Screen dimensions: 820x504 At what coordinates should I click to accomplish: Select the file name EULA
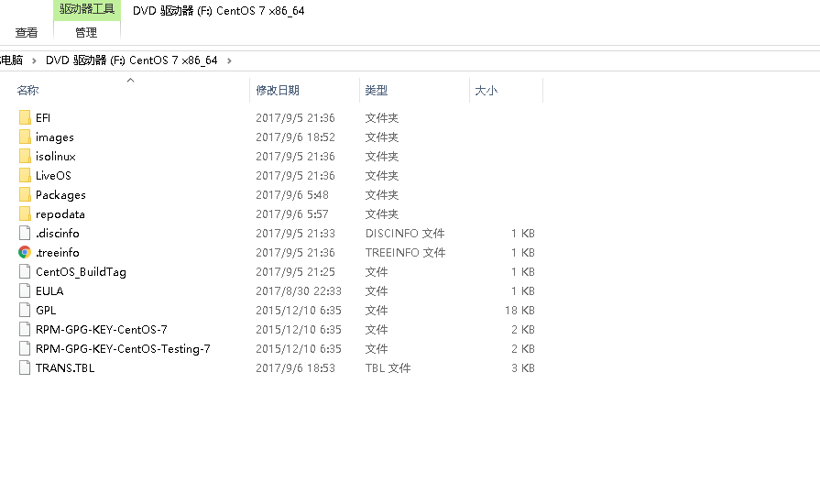pyautogui.click(x=49, y=291)
